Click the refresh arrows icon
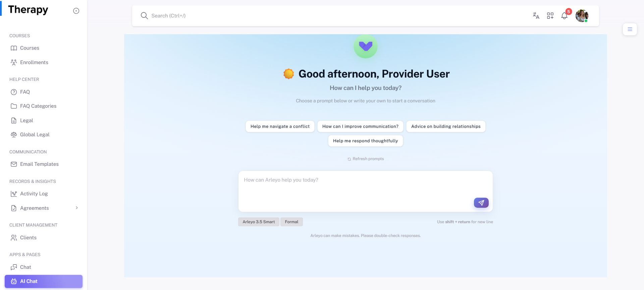Image resolution: width=644 pixels, height=290 pixels. click(x=349, y=159)
